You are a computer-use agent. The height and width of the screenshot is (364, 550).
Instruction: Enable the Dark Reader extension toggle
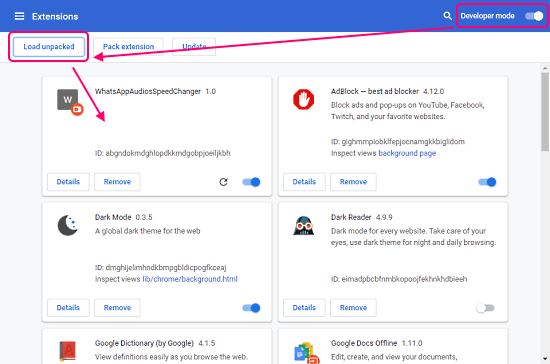(x=485, y=308)
